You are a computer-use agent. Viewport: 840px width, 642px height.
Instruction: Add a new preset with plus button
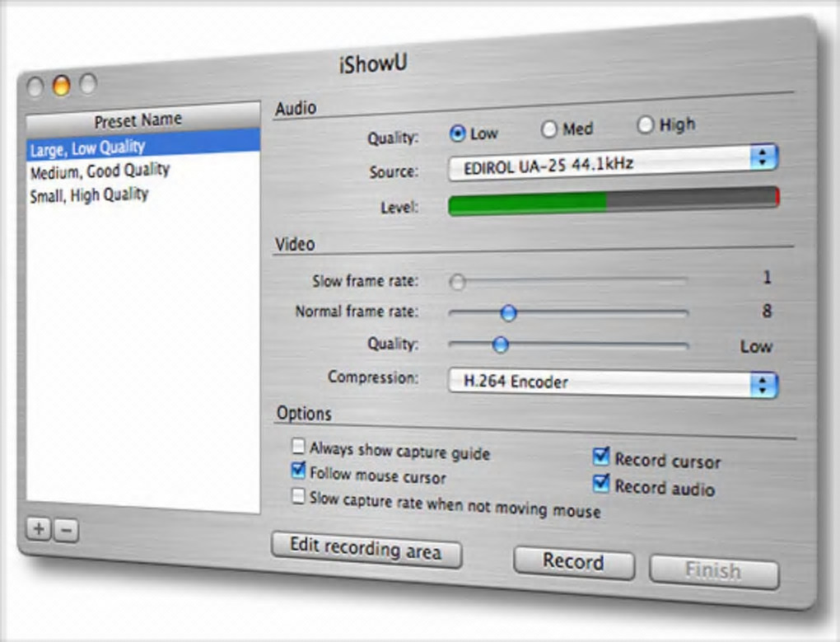(x=39, y=529)
